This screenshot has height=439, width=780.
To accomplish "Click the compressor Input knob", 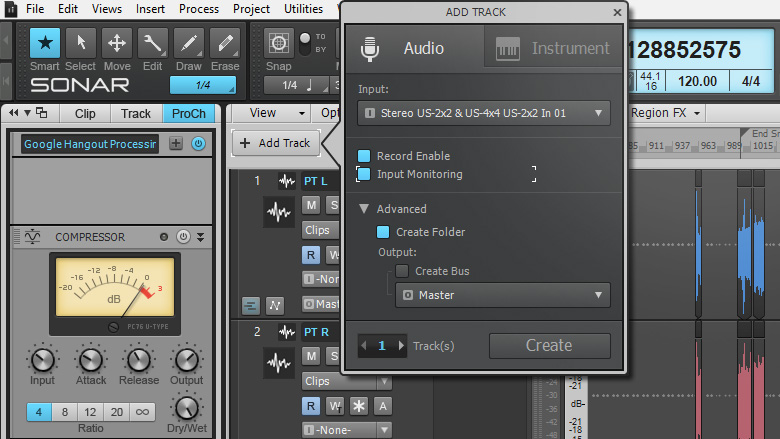I will pyautogui.click(x=43, y=360).
